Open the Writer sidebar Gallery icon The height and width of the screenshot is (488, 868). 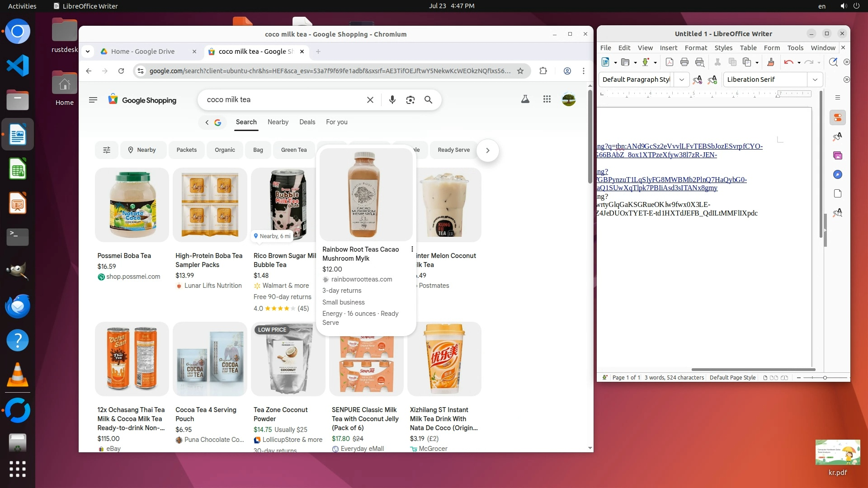837,155
